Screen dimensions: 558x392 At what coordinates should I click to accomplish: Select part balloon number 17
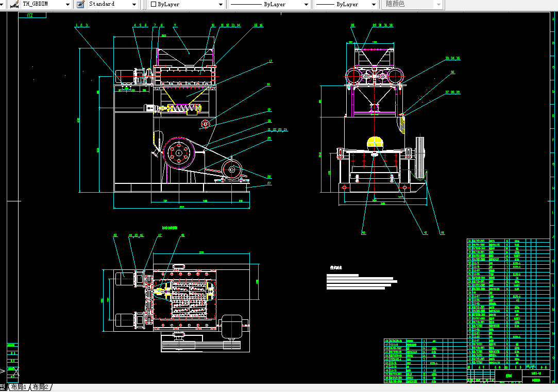tap(270, 61)
